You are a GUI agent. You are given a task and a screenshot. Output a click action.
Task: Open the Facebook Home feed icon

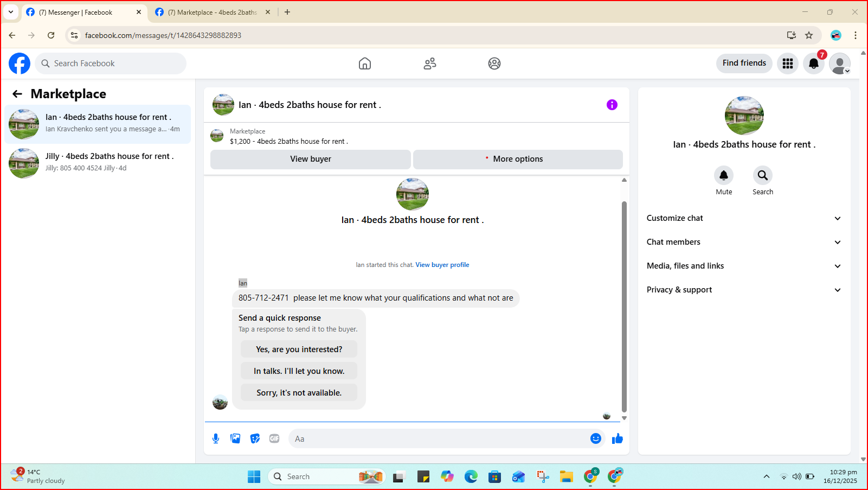click(365, 63)
